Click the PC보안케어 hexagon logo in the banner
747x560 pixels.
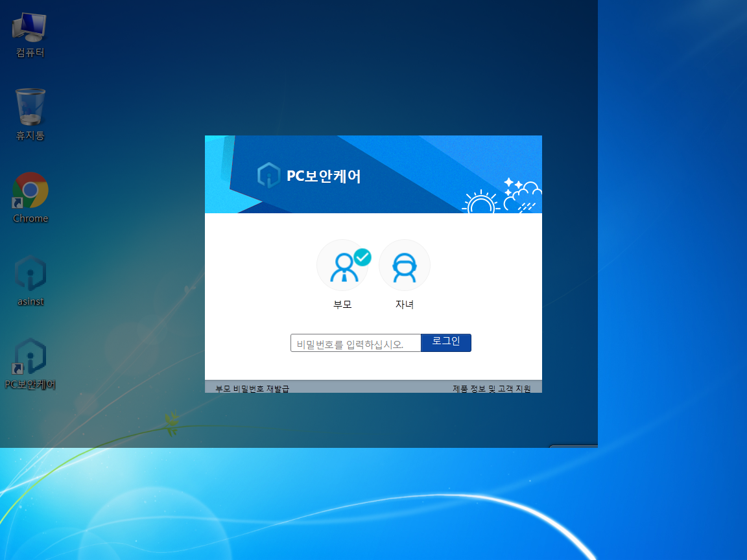pos(268,175)
